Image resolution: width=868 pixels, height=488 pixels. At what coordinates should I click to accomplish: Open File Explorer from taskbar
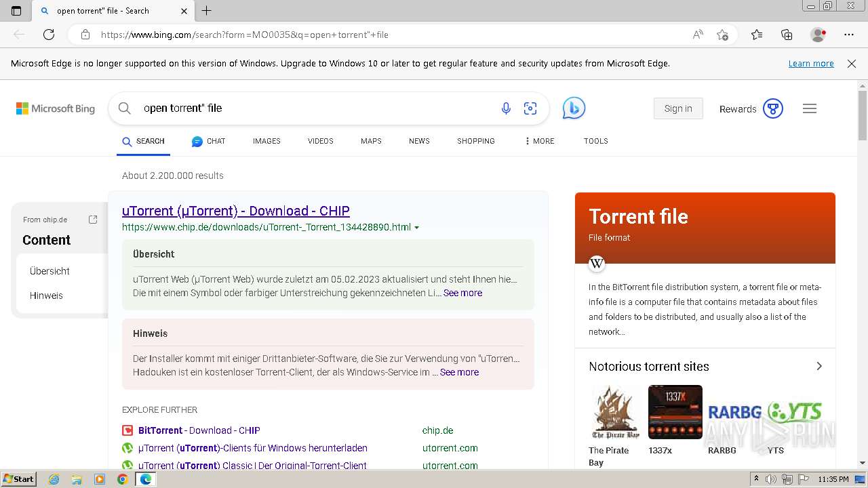77,479
